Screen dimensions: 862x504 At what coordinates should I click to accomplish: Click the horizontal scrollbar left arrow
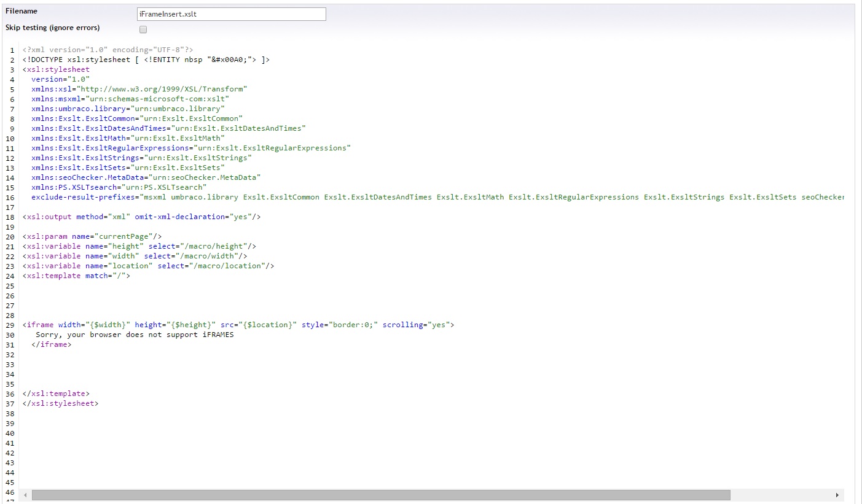(x=26, y=495)
